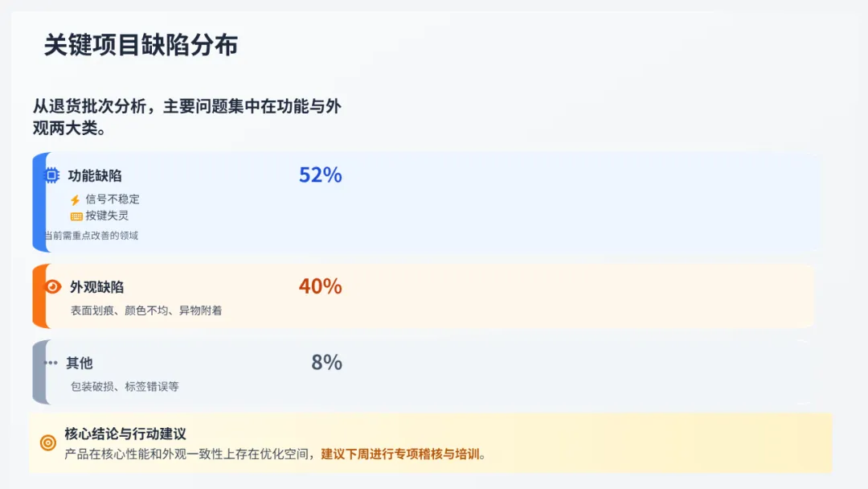
Task: Click the keyboard icon beside 按键失灵
Action: point(76,216)
